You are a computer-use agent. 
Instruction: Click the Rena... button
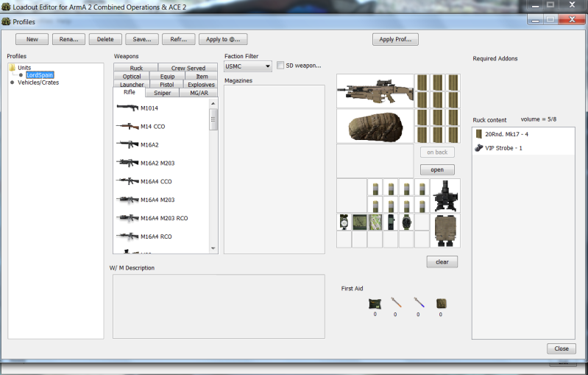point(68,39)
